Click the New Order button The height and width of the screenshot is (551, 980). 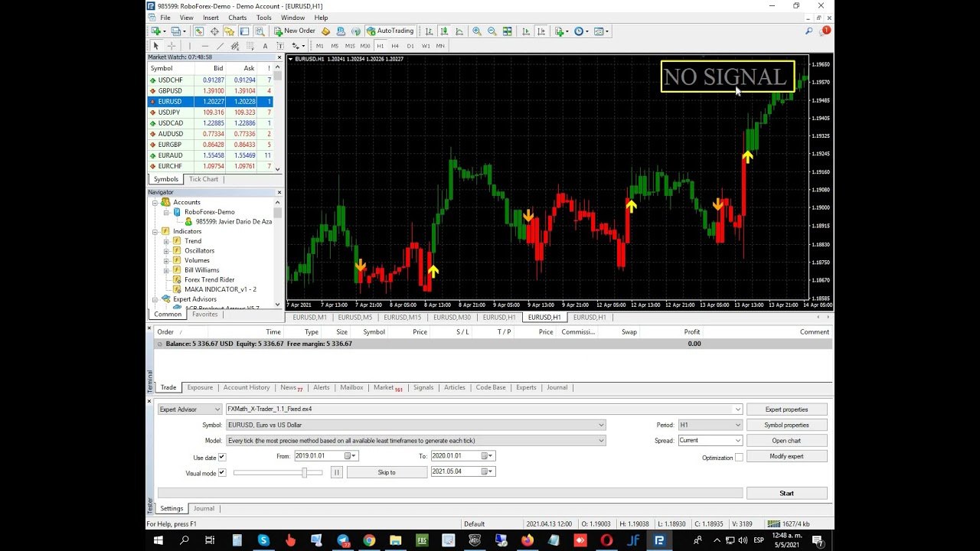tap(295, 31)
